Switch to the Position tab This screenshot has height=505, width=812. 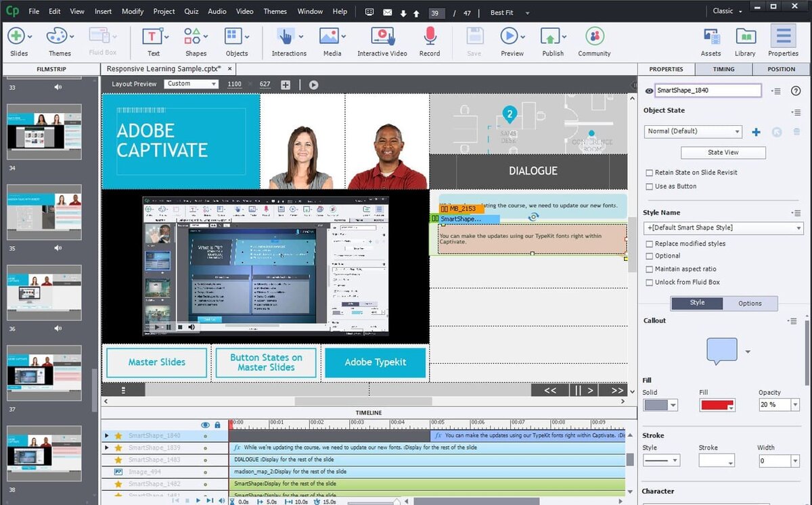pyautogui.click(x=782, y=69)
